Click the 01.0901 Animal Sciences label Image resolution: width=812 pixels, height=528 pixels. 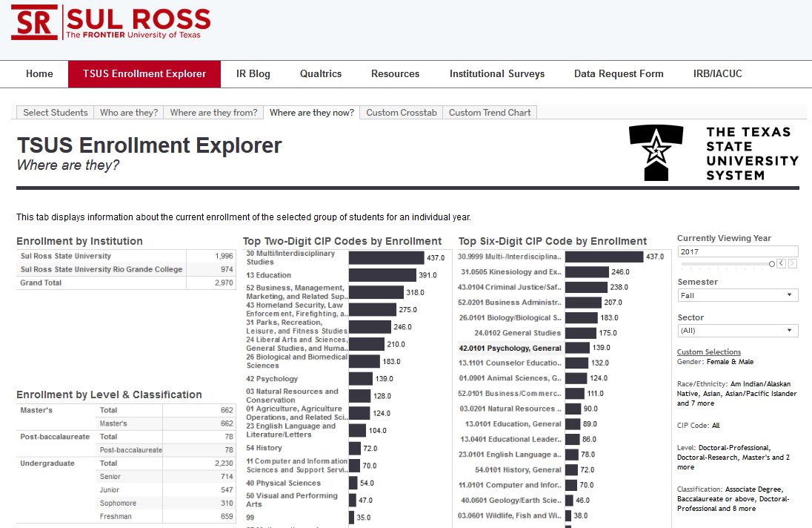[510, 378]
